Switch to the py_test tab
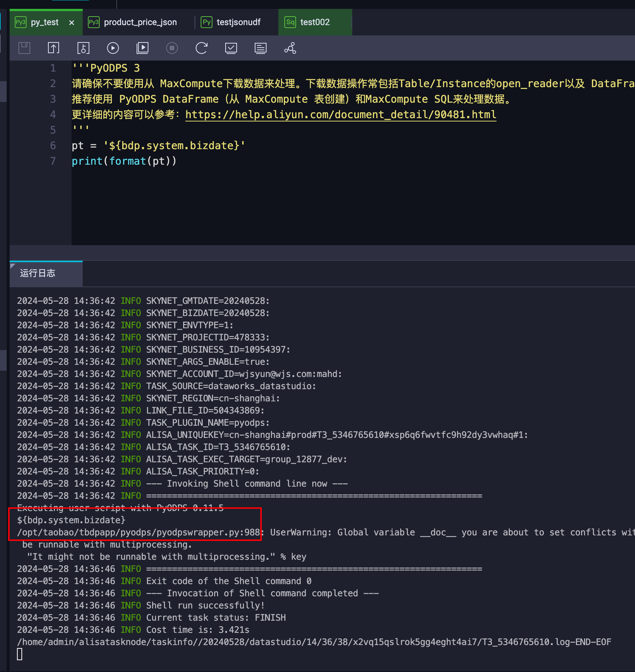This screenshot has width=635, height=672. point(45,22)
